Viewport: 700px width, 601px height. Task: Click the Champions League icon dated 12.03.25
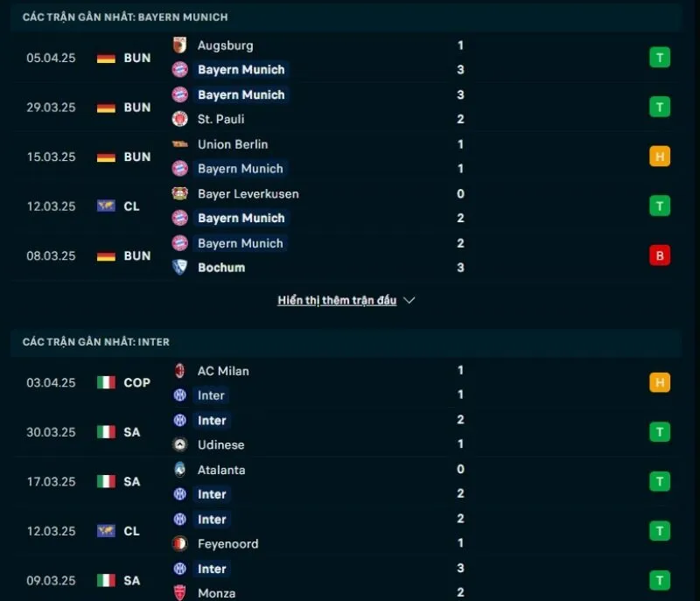click(x=105, y=205)
